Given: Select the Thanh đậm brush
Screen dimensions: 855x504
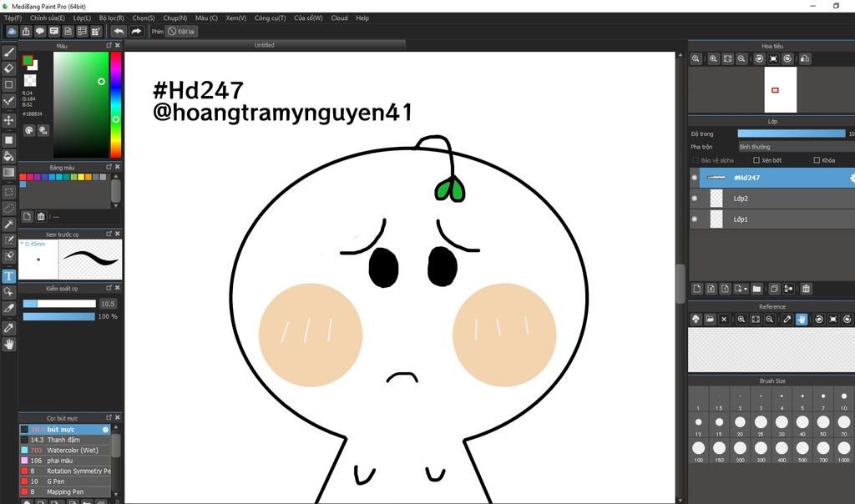Looking at the screenshot, I should 65,440.
